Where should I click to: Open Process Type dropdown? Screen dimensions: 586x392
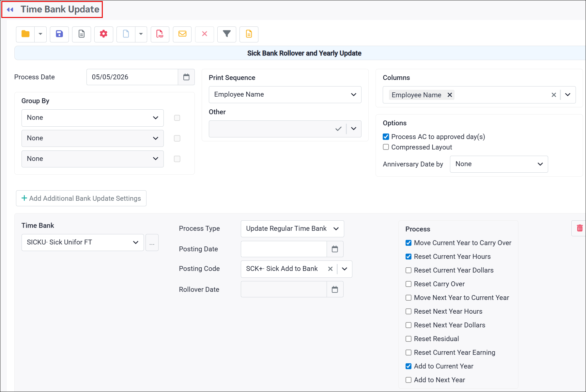[x=292, y=229]
